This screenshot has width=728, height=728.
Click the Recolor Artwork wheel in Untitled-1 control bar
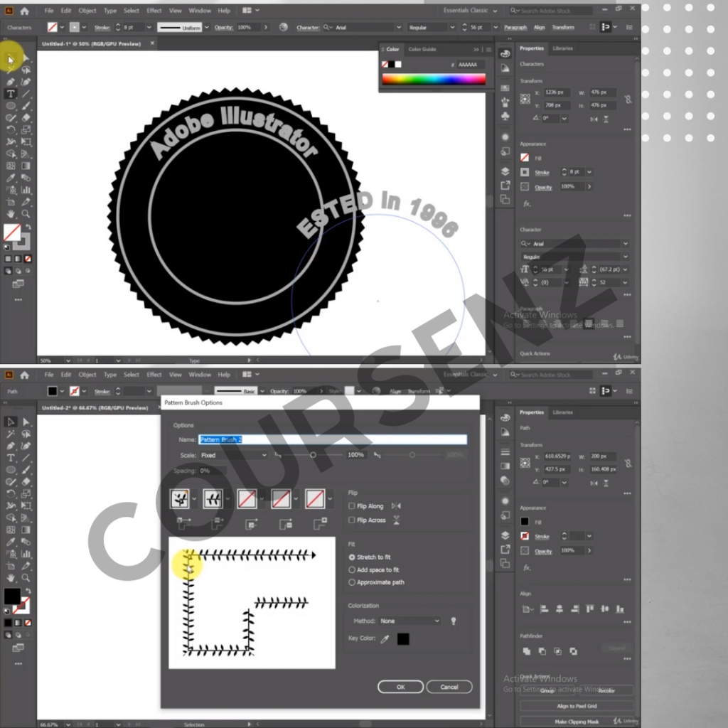pyautogui.click(x=283, y=28)
